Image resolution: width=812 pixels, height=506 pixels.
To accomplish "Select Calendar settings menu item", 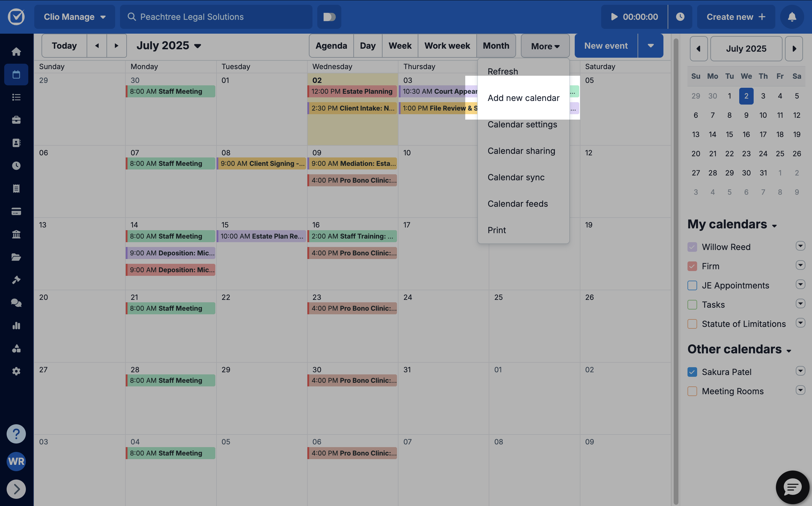I will pos(523,124).
